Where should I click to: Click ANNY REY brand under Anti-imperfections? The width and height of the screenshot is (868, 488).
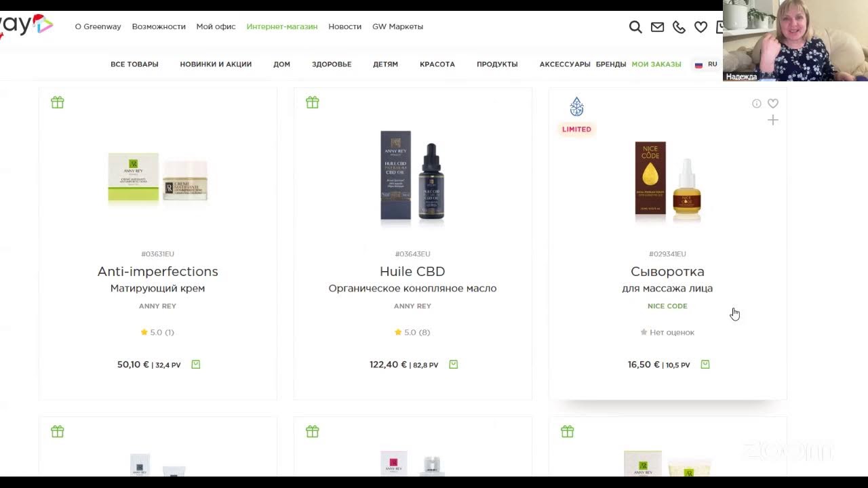pos(157,306)
